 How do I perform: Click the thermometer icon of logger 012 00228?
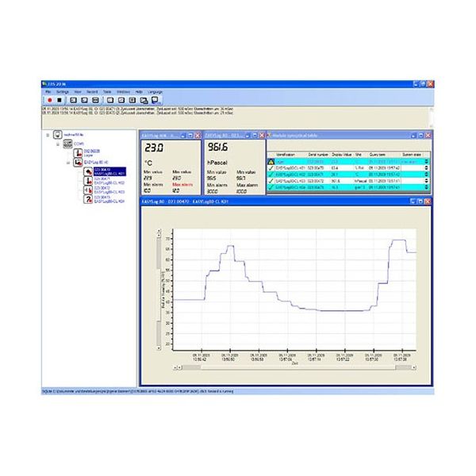pos(78,152)
